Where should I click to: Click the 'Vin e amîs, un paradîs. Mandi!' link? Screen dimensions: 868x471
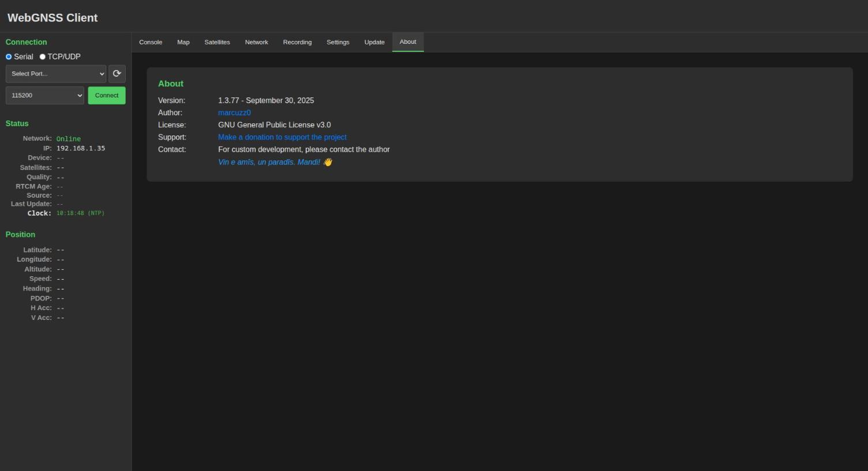click(x=275, y=162)
